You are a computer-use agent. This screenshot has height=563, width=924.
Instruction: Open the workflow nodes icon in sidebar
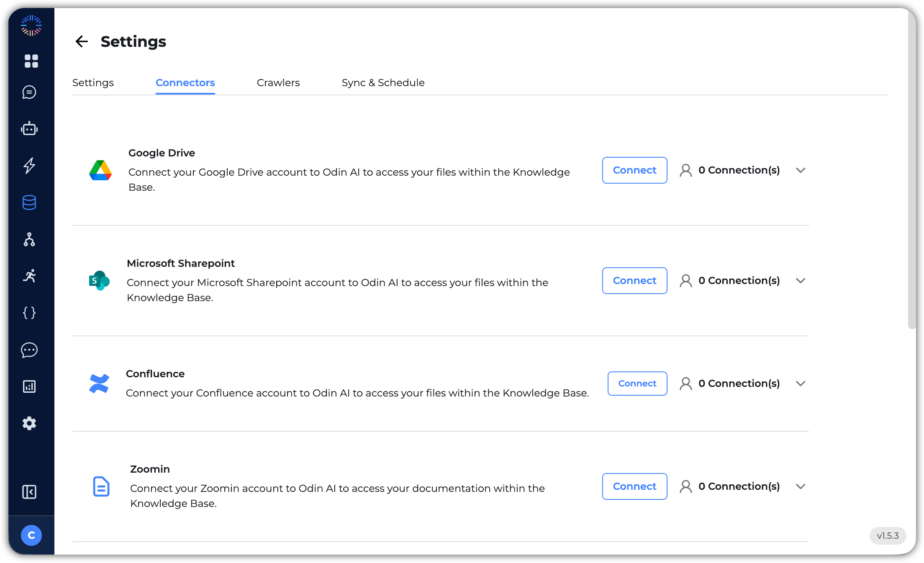29,240
